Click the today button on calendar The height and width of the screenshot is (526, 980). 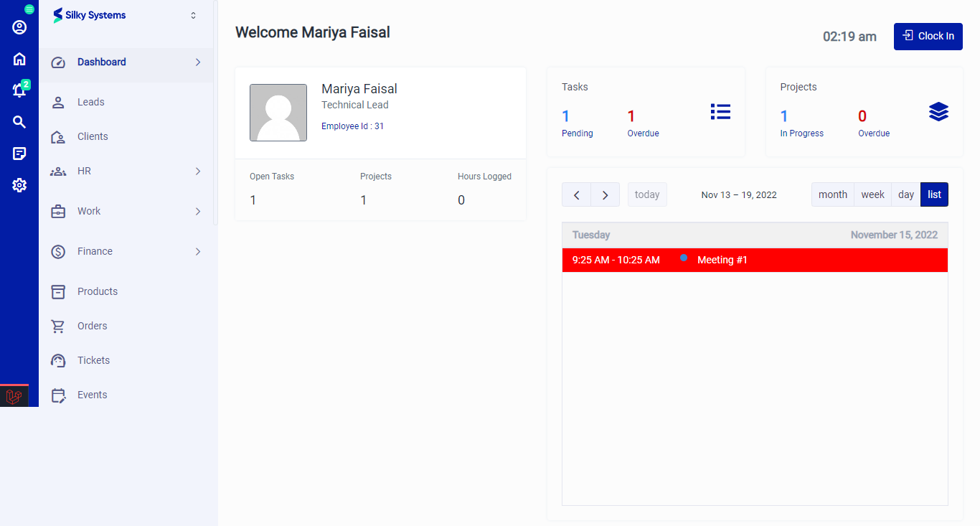pos(647,194)
